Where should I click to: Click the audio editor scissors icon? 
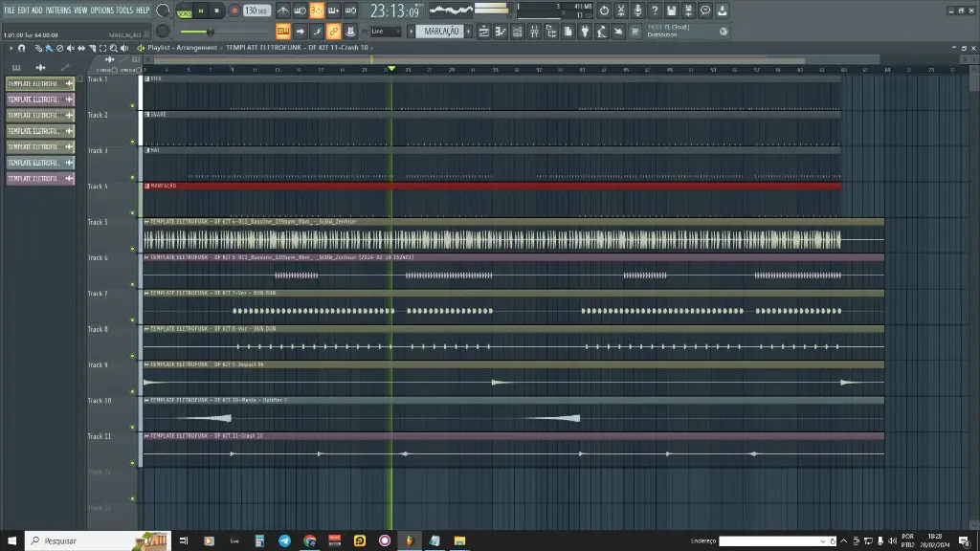[620, 11]
